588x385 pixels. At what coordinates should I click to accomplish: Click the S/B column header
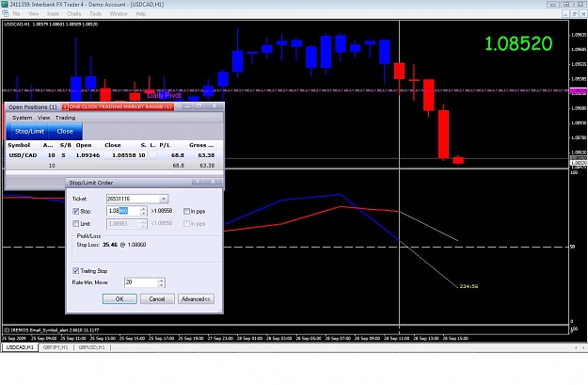coord(65,145)
